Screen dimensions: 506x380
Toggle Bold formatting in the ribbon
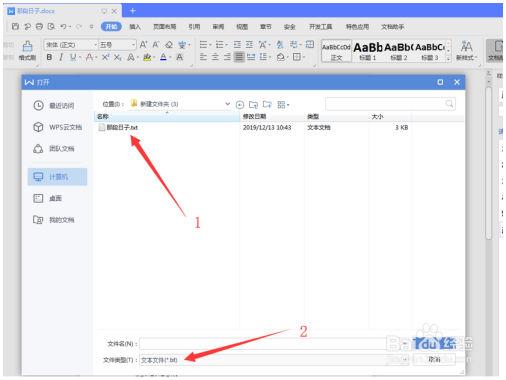[x=49, y=57]
